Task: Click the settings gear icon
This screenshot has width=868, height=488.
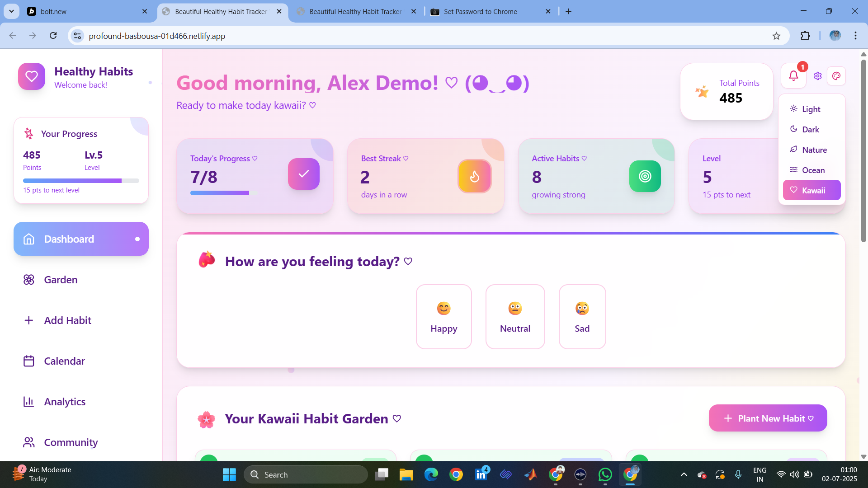Action: coord(817,76)
